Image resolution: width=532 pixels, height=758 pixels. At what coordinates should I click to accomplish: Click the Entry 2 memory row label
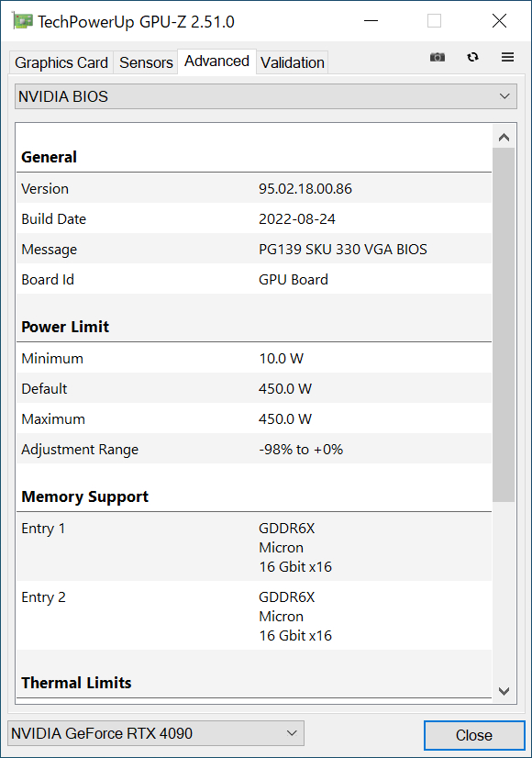point(43,597)
